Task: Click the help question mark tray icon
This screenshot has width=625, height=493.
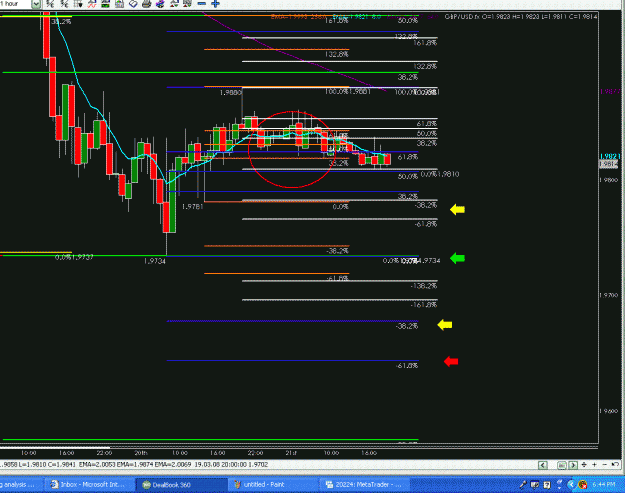Action: point(547,485)
